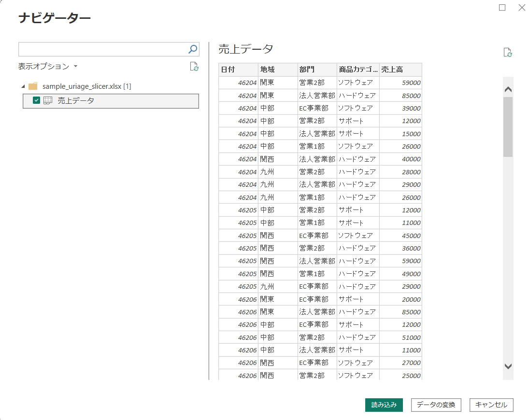Screen dimensions: 529x420
Task: Click the cell showing 20000
Action: tap(400, 299)
